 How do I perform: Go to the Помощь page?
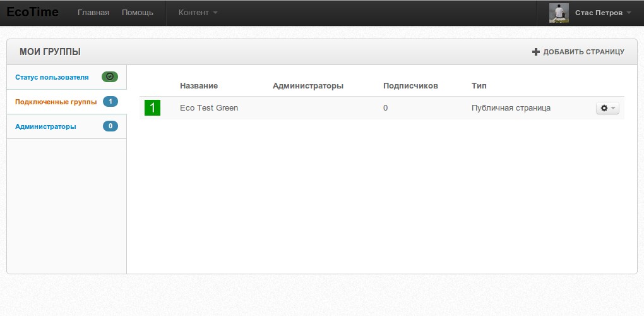(137, 13)
